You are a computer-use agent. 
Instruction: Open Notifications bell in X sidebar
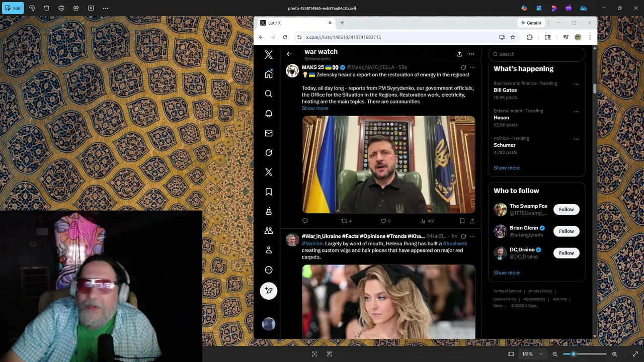pos(269,114)
